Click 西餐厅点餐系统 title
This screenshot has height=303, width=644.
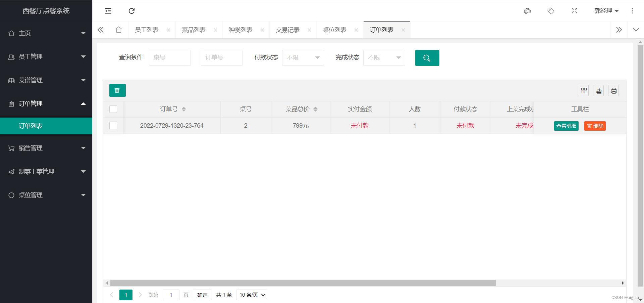[46, 11]
